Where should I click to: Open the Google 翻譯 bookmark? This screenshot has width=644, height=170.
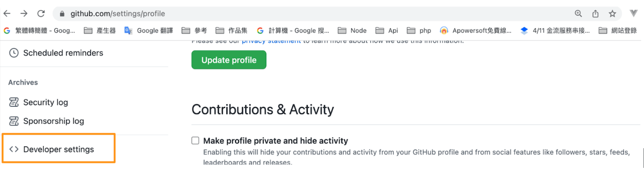click(x=149, y=31)
